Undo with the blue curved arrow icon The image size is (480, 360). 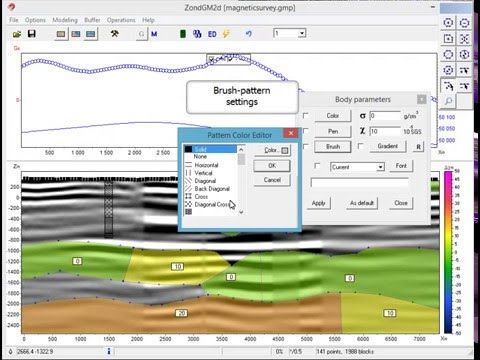pos(248,34)
